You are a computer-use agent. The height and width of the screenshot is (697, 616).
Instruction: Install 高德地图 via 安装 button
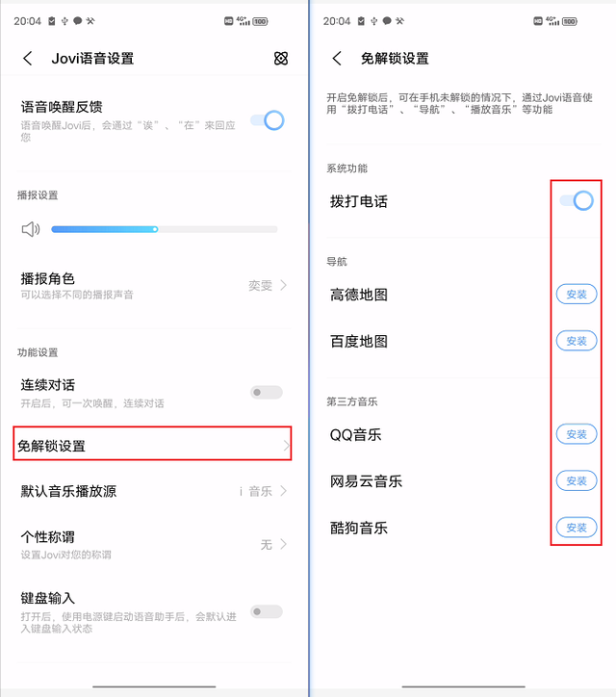tap(577, 295)
